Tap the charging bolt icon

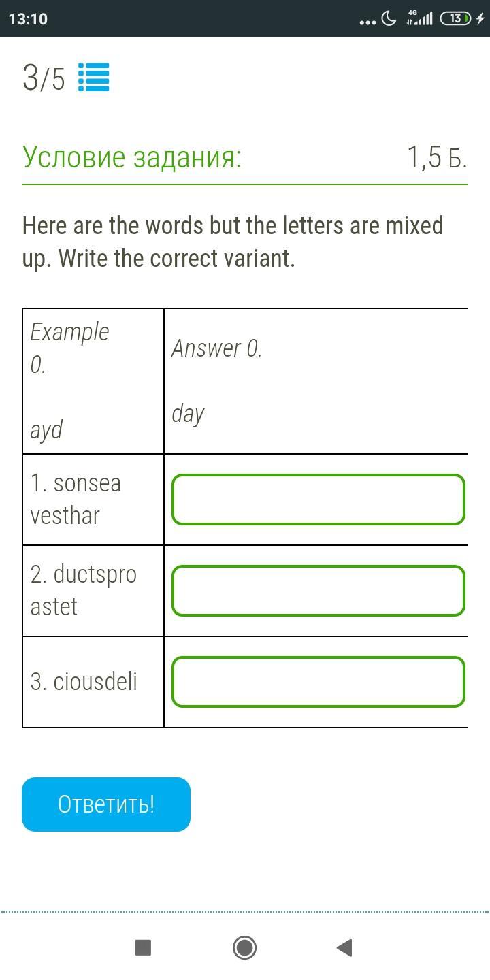pos(480,19)
